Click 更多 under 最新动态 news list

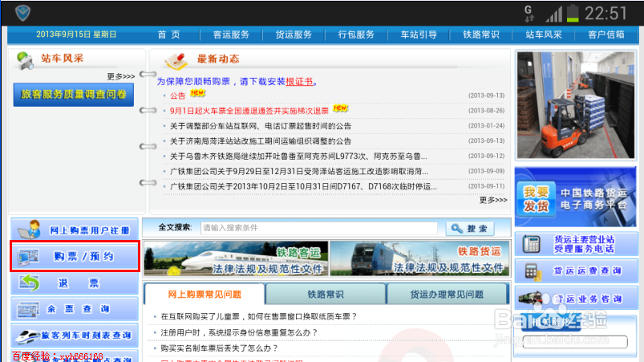[x=493, y=200]
